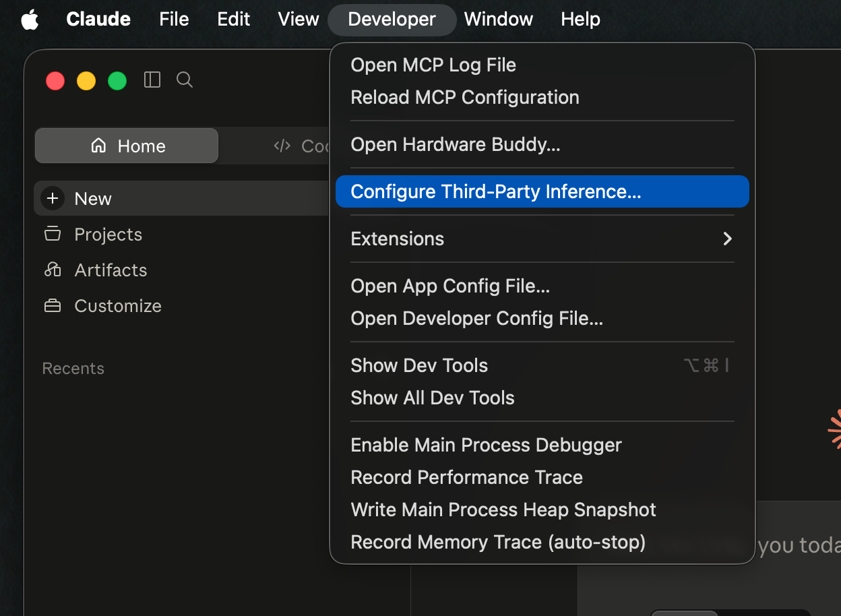Click the search magnifier icon
This screenshot has height=616, width=841.
tap(185, 80)
